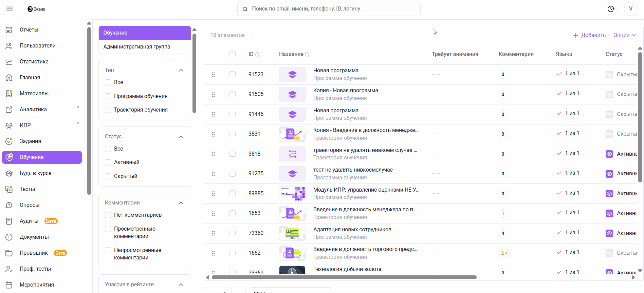Check Траектория обучения type filter
The height and width of the screenshot is (293, 644).
108,110
